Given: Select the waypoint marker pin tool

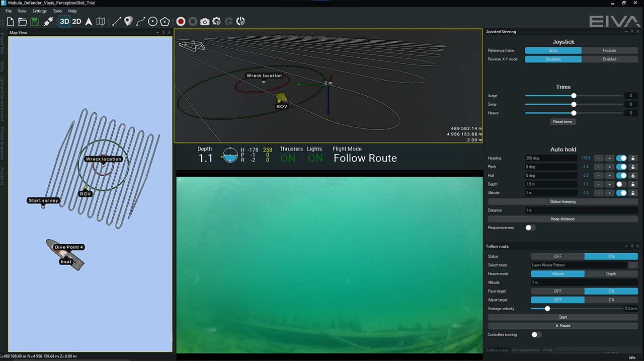Looking at the screenshot, I should pyautogui.click(x=128, y=22).
